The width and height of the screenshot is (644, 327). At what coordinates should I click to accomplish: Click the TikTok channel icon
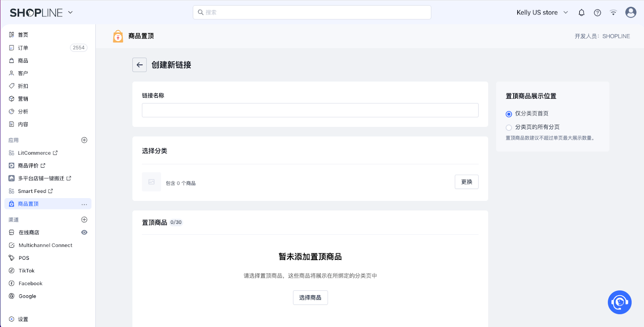click(12, 271)
